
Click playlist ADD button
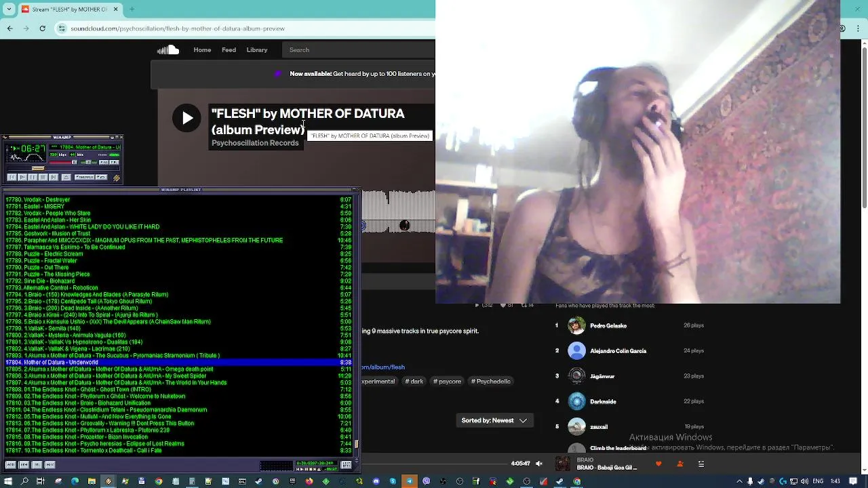pos(11,464)
